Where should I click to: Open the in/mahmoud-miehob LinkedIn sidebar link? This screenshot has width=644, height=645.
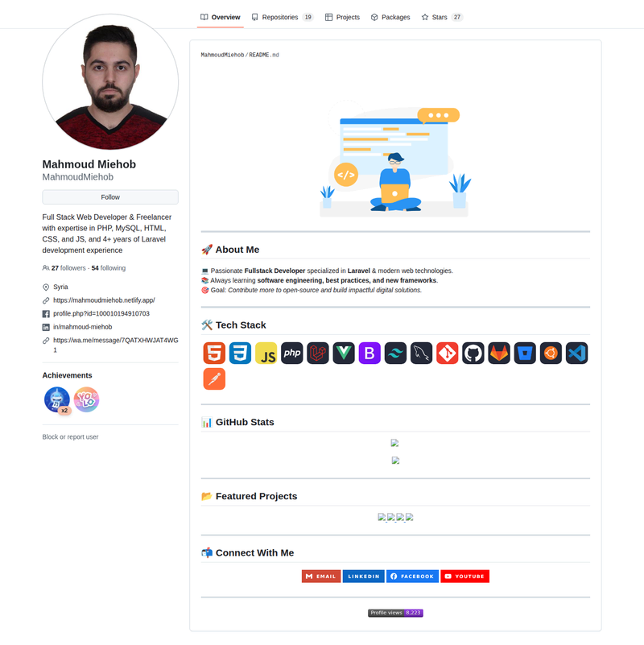point(82,327)
